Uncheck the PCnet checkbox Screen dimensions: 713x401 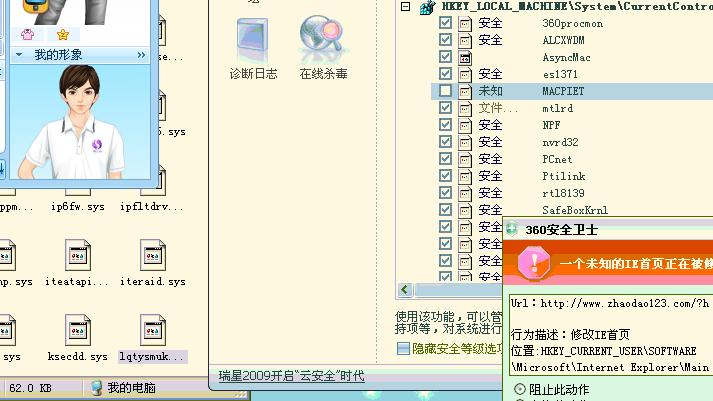point(445,159)
